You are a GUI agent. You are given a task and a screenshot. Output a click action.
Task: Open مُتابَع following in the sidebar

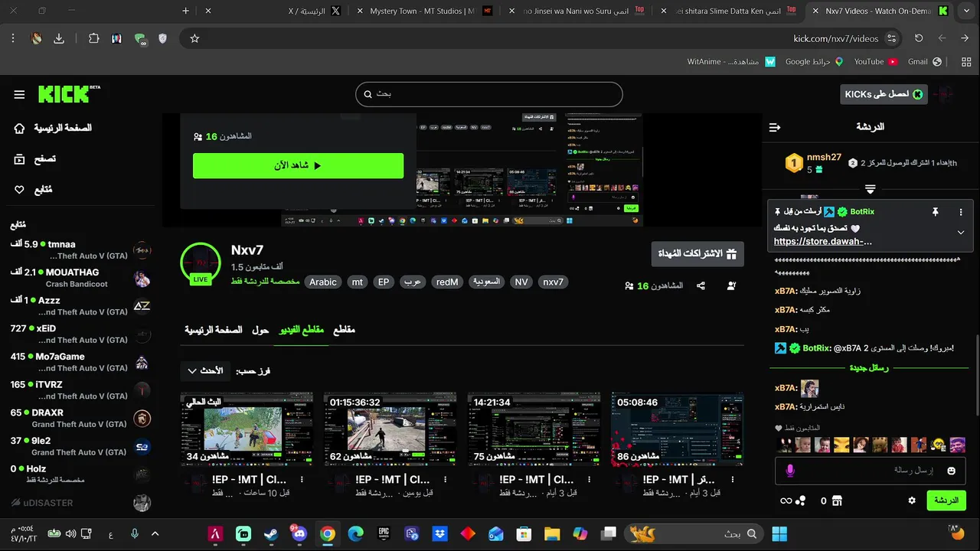click(34, 190)
